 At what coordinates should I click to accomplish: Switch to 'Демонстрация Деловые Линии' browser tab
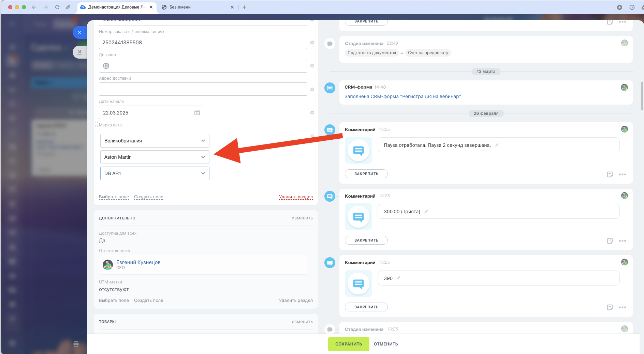[117, 7]
